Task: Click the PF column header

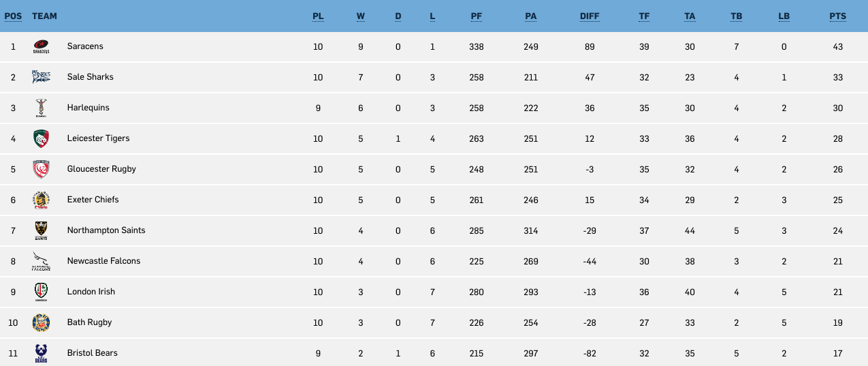Action: point(477,16)
